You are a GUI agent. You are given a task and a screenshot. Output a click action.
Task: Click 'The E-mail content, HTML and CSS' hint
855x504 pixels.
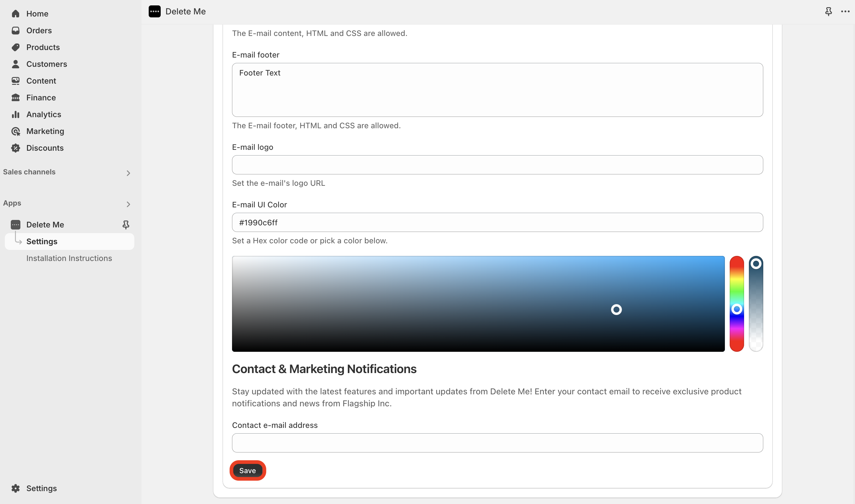[320, 33]
